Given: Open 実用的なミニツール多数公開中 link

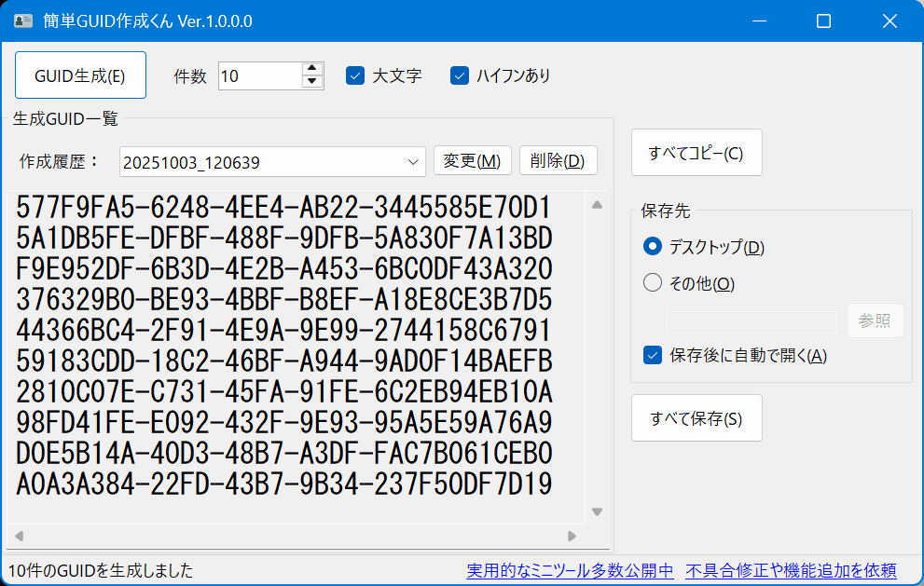Looking at the screenshot, I should pyautogui.click(x=570, y=570).
